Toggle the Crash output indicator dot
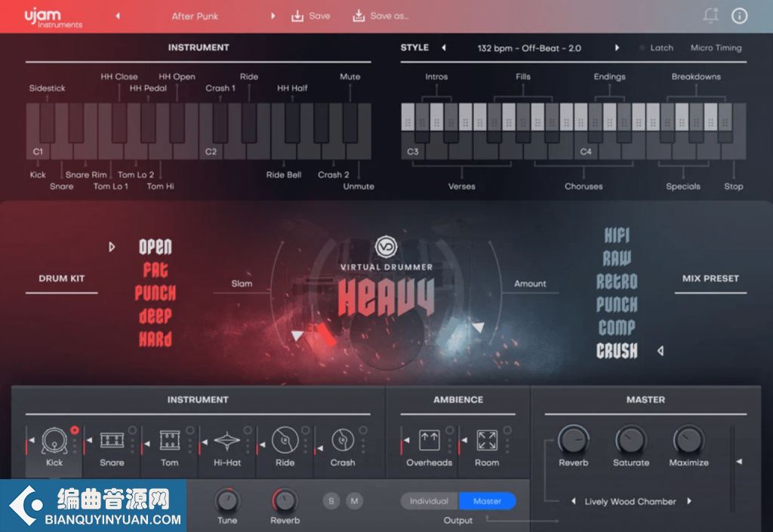Viewport: 773px width, 532px height. [363, 430]
